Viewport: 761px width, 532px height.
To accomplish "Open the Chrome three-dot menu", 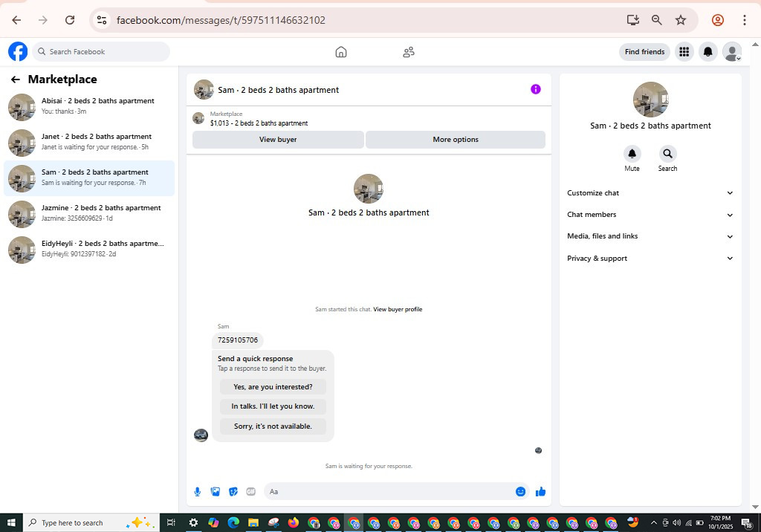I will tap(744, 20).
